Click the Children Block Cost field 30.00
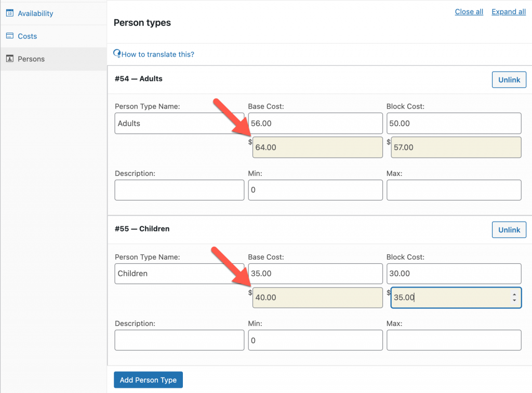This screenshot has height=393, width=532. coord(454,274)
